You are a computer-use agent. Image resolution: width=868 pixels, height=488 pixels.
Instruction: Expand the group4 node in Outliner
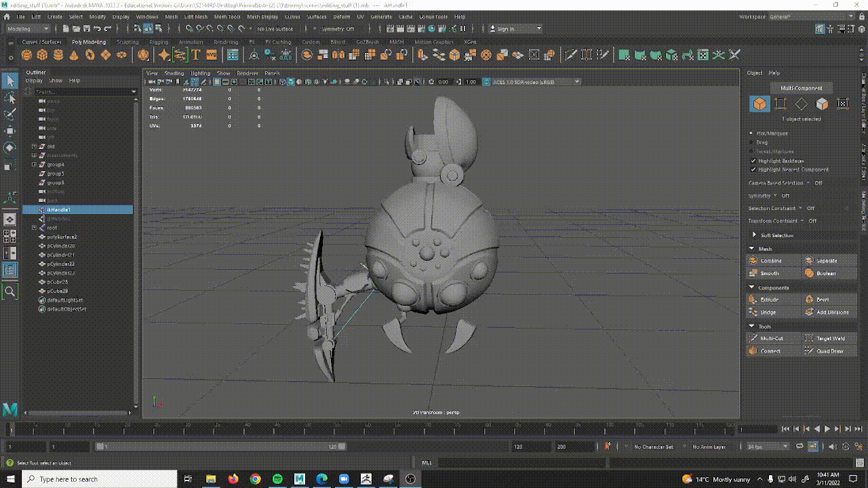pyautogui.click(x=34, y=165)
